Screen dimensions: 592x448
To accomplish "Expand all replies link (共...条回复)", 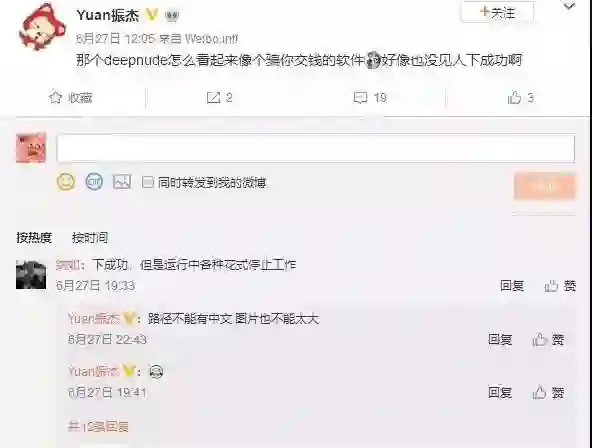I will coord(99,426).
